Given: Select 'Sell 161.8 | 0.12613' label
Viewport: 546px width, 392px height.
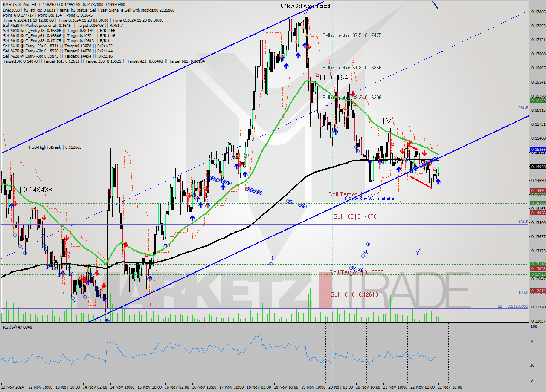Looking at the screenshot, I should click(x=354, y=294).
